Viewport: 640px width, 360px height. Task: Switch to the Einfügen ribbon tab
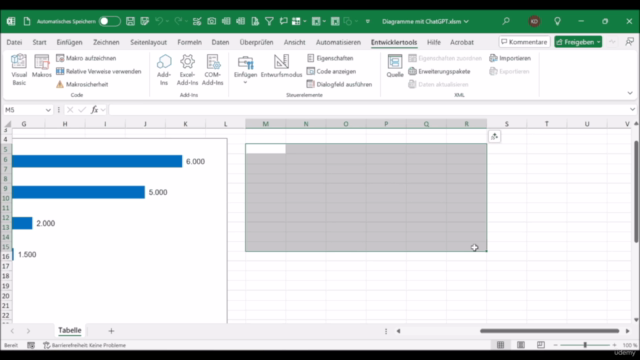tap(69, 42)
